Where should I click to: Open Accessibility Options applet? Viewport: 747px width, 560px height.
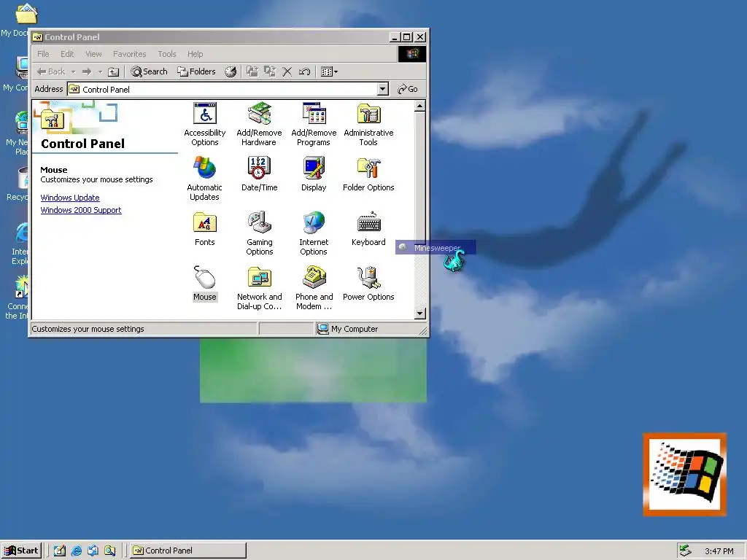coord(205,124)
